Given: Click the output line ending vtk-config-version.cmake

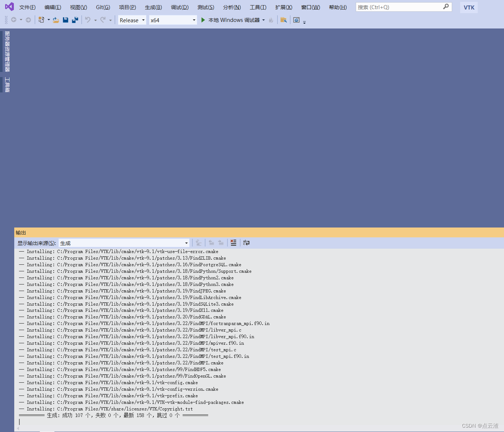Looking at the screenshot, I should tap(119, 389).
